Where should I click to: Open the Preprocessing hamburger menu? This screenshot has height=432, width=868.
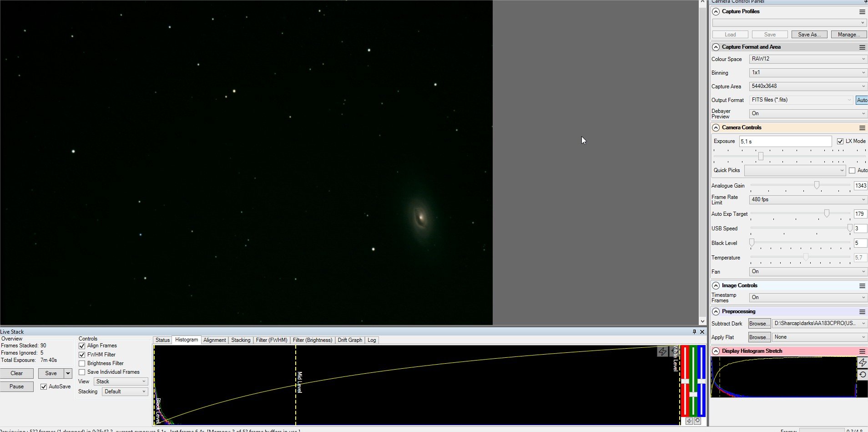click(862, 312)
